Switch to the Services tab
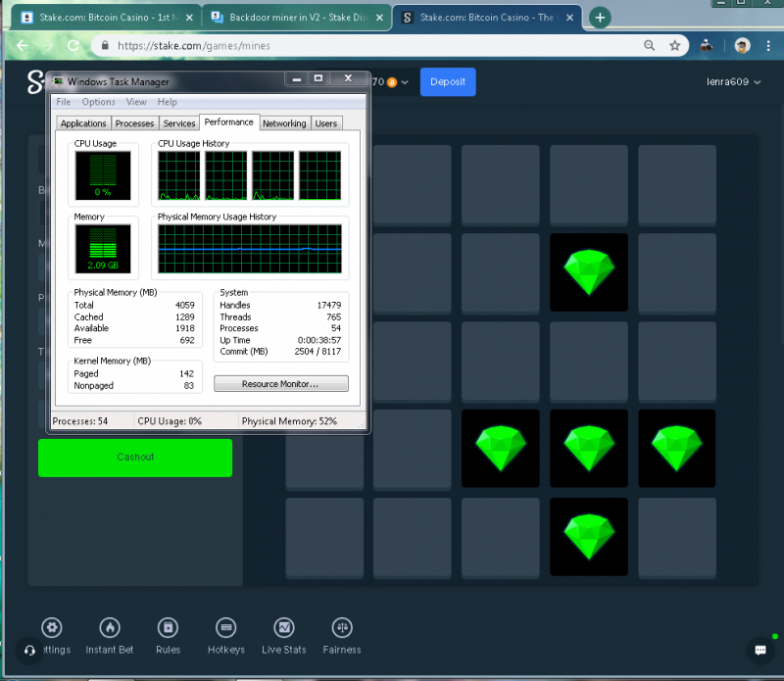Screen dimensions: 784x681 click(179, 123)
